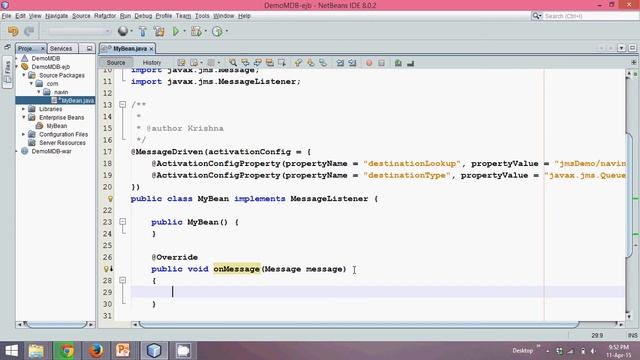Collapse the Source Packages tree node
This screenshot has width=640, height=360.
coord(24,75)
